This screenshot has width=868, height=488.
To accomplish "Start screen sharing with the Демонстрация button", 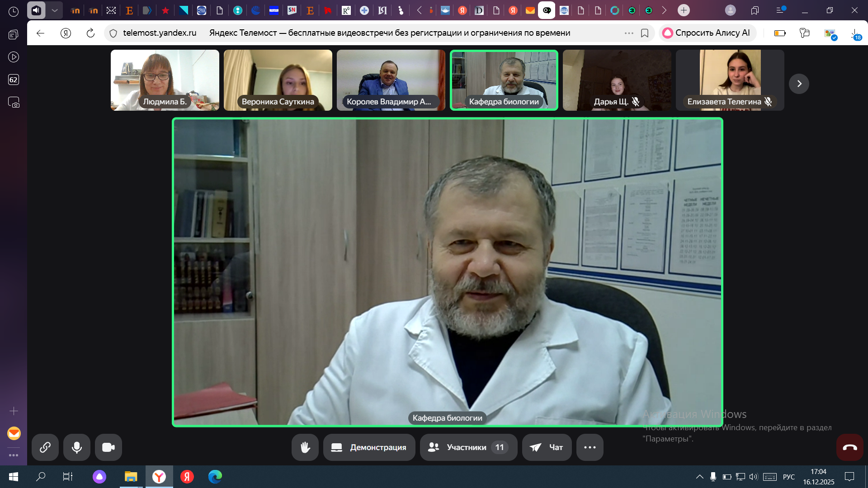I will click(x=369, y=447).
